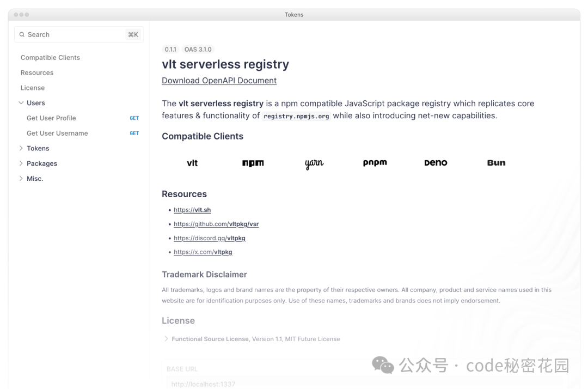Click the Bun client logo
The image size is (588, 389).
[x=496, y=163]
